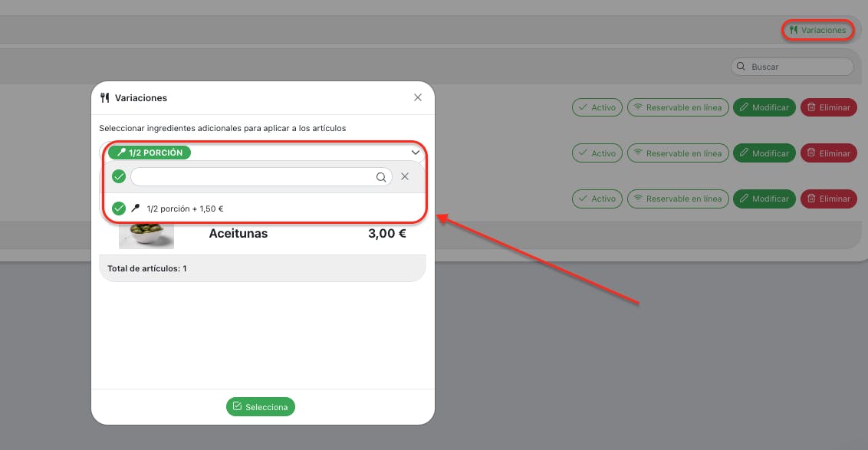This screenshot has width=868, height=450.
Task: Click the Buscar search field
Action: coord(792,67)
